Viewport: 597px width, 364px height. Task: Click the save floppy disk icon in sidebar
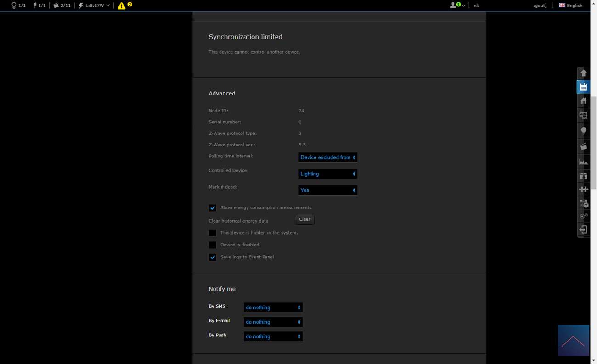click(x=583, y=87)
